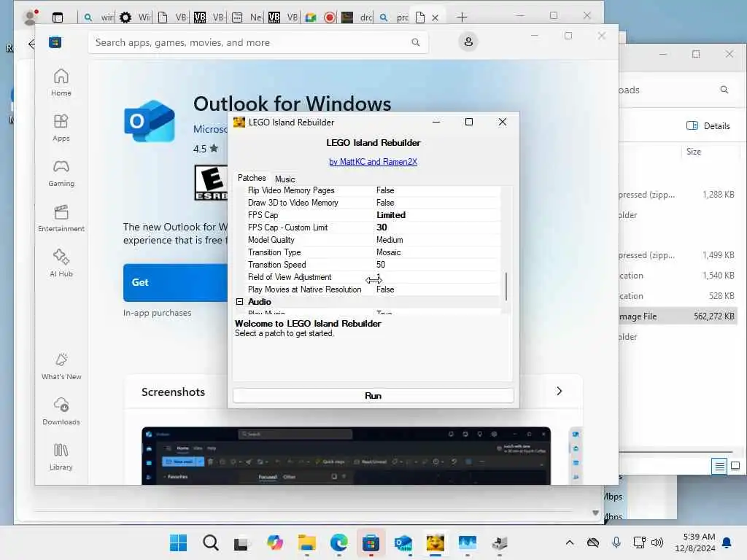Open Apps in the Microsoft Store sidebar

point(61,128)
